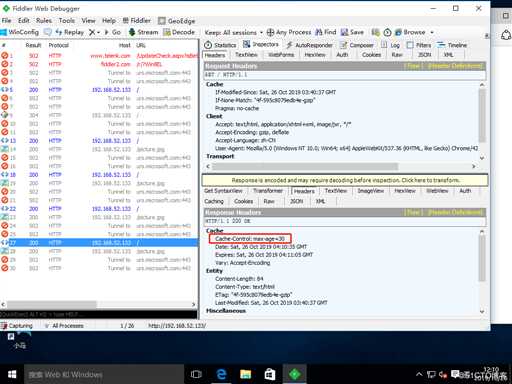
Task: Click the Composer tab icon
Action: point(343,45)
